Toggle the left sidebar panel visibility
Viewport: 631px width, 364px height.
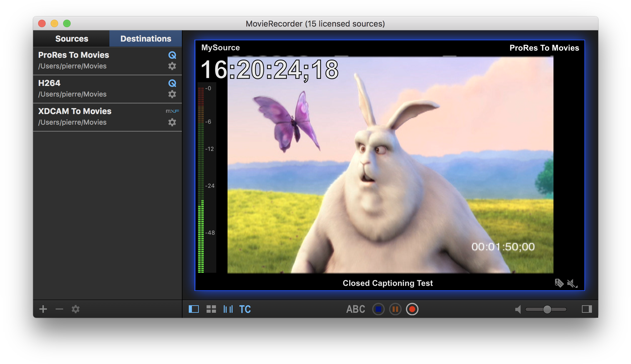coord(194,309)
